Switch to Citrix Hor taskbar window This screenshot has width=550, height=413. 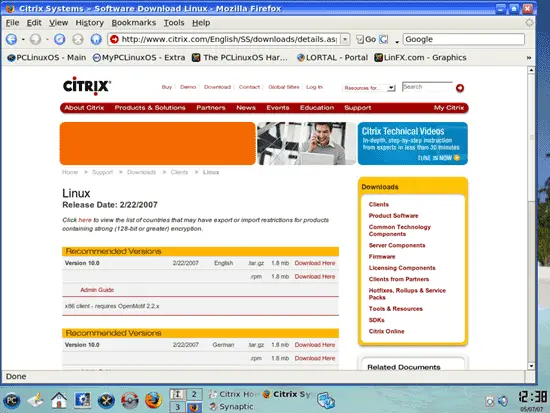click(x=234, y=394)
